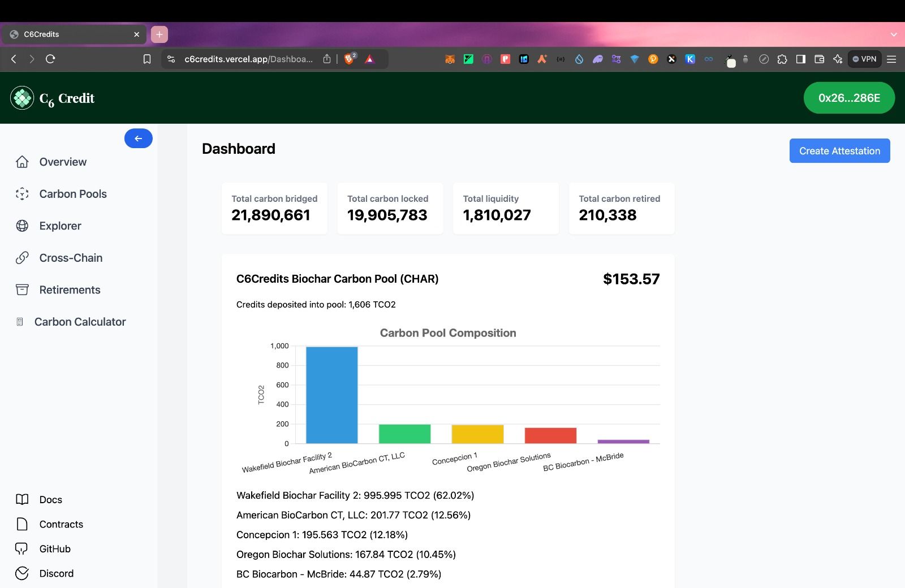Screen dimensions: 905x588
Task: Click the share page icon
Action: (x=327, y=59)
